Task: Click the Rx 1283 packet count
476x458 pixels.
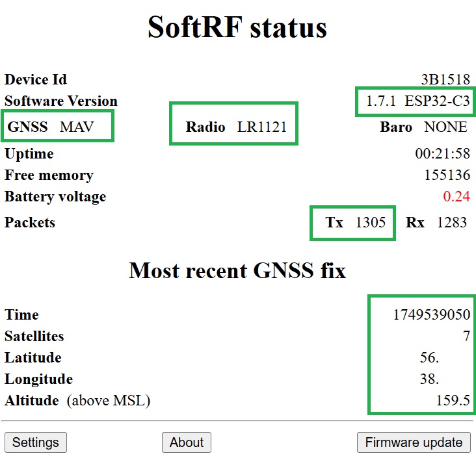Action: 436,222
